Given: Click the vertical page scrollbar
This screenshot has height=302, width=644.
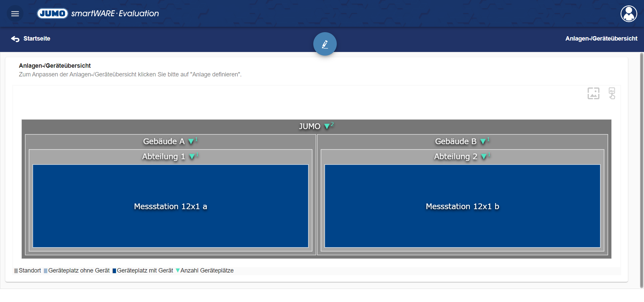Looking at the screenshot, I should 642,168.
